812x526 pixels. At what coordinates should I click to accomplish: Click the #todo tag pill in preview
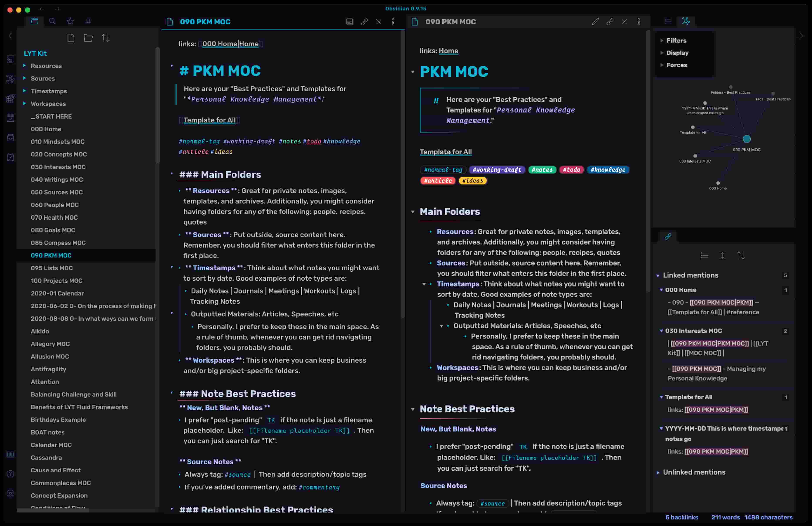(571, 170)
